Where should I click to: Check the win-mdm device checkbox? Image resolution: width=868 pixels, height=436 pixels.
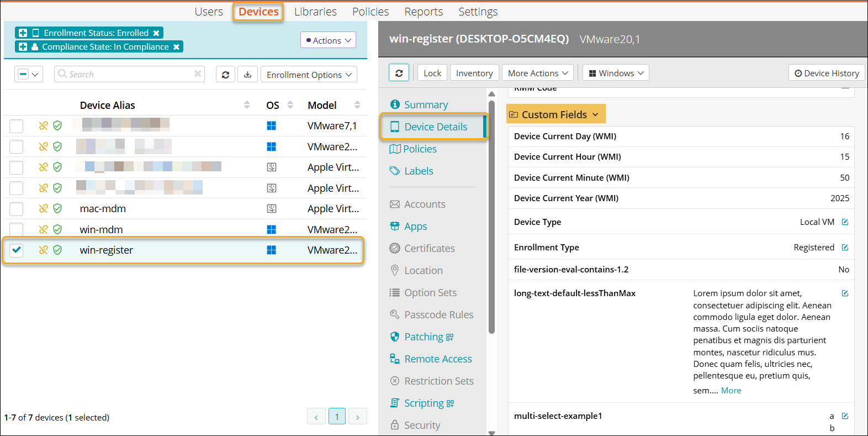pos(17,229)
